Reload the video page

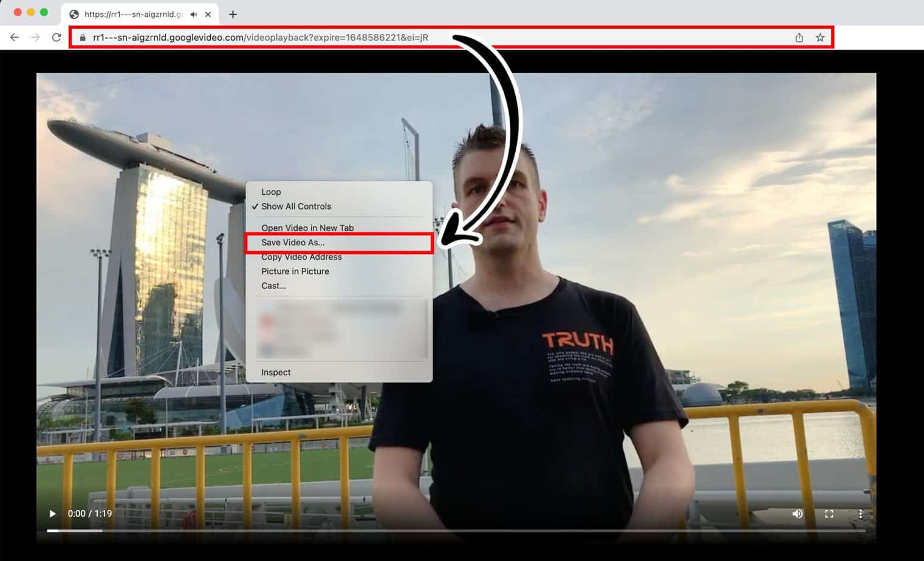[56, 38]
